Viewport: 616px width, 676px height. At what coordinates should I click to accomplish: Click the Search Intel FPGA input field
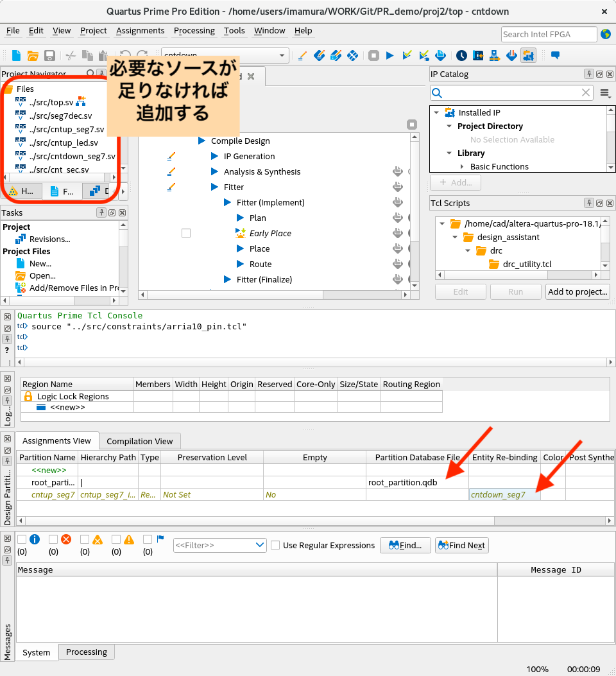pyautogui.click(x=549, y=34)
